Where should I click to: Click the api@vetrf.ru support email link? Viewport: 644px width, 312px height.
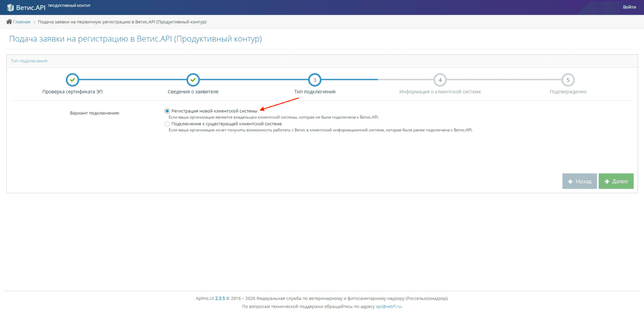pos(389,307)
